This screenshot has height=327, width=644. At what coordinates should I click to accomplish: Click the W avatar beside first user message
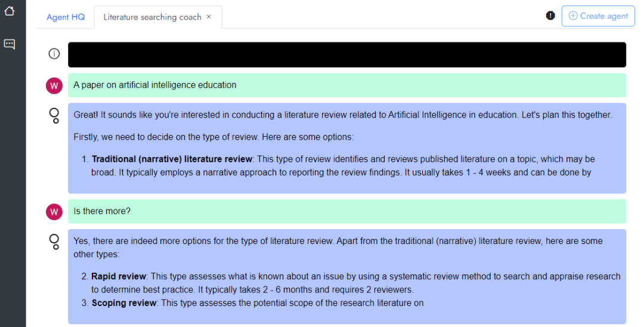54,86
